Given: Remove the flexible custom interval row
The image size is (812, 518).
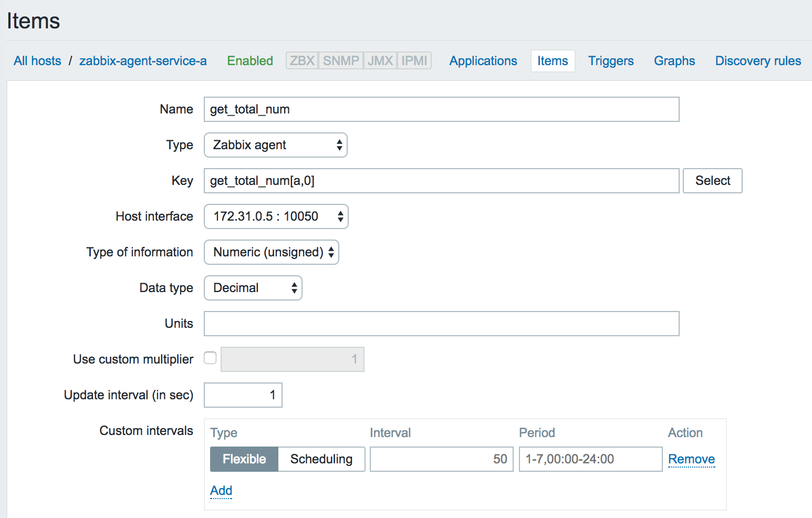Looking at the screenshot, I should coord(691,459).
